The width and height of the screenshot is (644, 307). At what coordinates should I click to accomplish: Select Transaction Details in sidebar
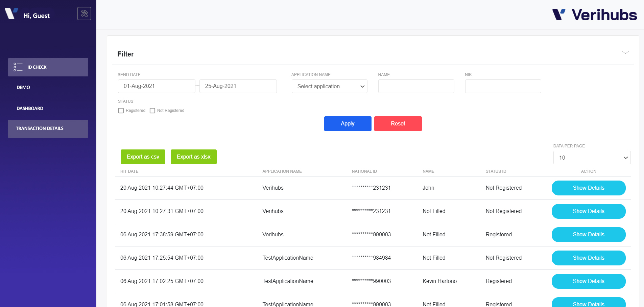[48, 129]
